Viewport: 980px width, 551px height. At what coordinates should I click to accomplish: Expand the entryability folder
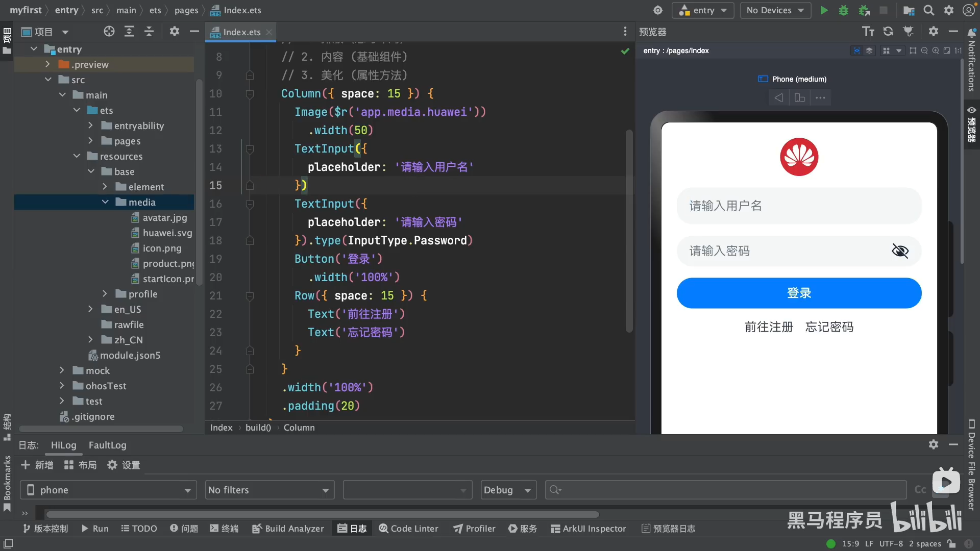(x=90, y=126)
